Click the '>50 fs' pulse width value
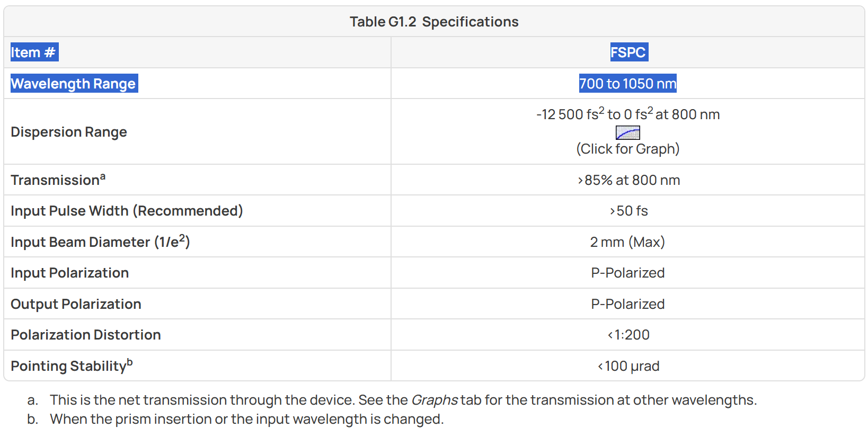The height and width of the screenshot is (428, 868). pos(628,211)
